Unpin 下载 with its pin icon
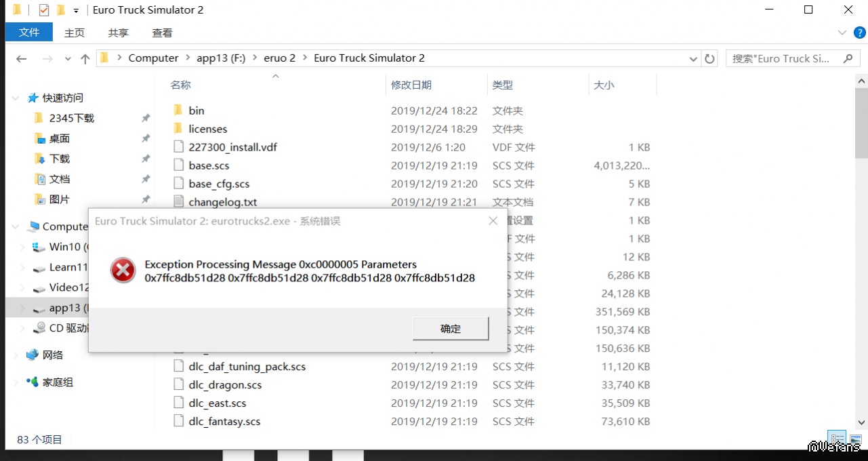Screen dimensions: 868x461 pyautogui.click(x=145, y=159)
